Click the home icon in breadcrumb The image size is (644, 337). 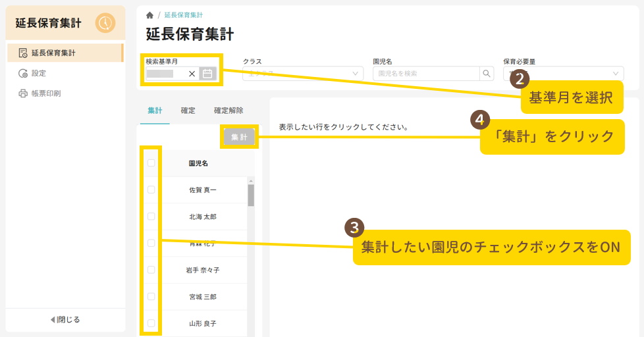pos(149,14)
